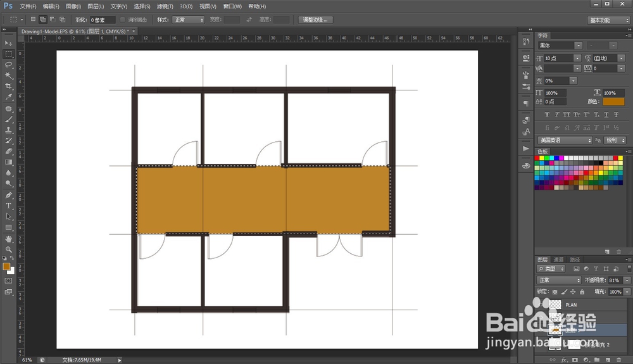Image resolution: width=633 pixels, height=364 pixels.
Task: Toggle visibility of PLAN layer
Action: (542, 305)
